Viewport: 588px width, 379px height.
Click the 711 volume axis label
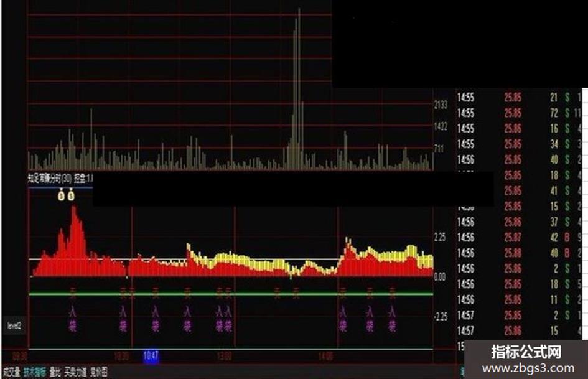(439, 149)
